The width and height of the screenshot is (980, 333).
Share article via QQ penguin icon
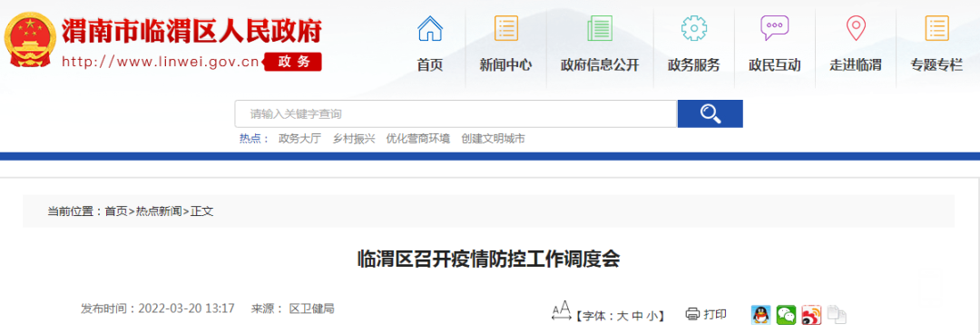point(760,315)
